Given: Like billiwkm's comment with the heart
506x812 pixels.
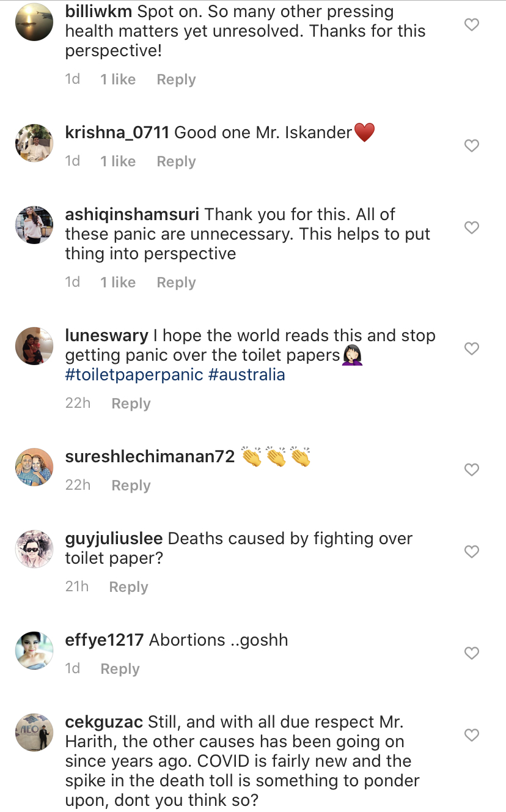Looking at the screenshot, I should [471, 25].
